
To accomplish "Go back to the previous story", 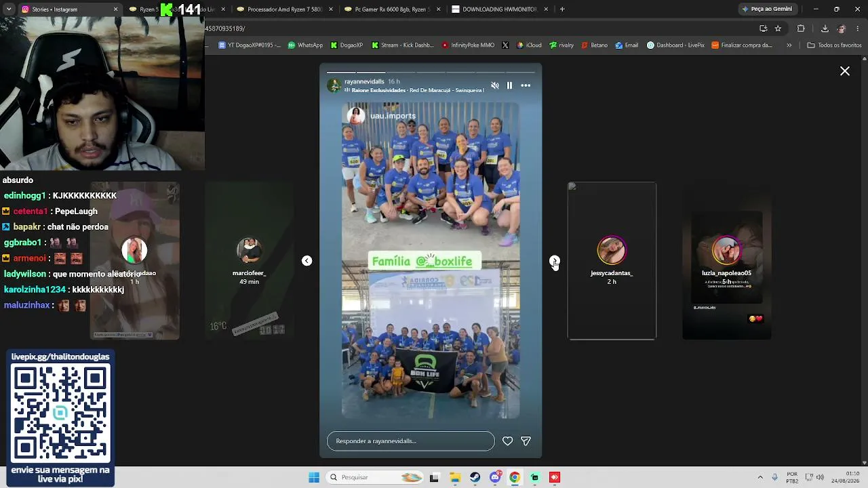I will (307, 261).
